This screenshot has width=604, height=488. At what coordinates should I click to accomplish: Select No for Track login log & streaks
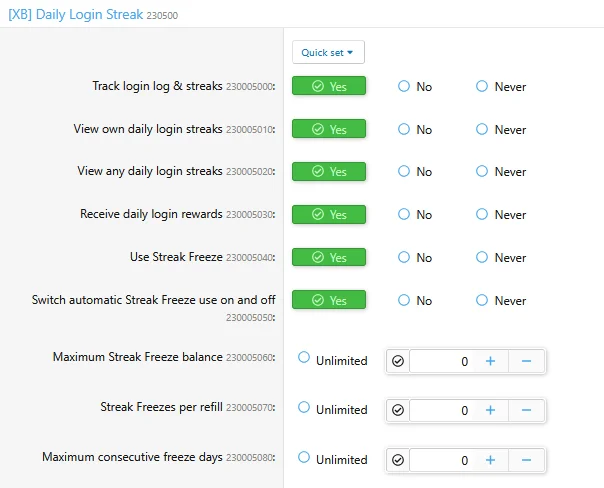click(x=415, y=86)
